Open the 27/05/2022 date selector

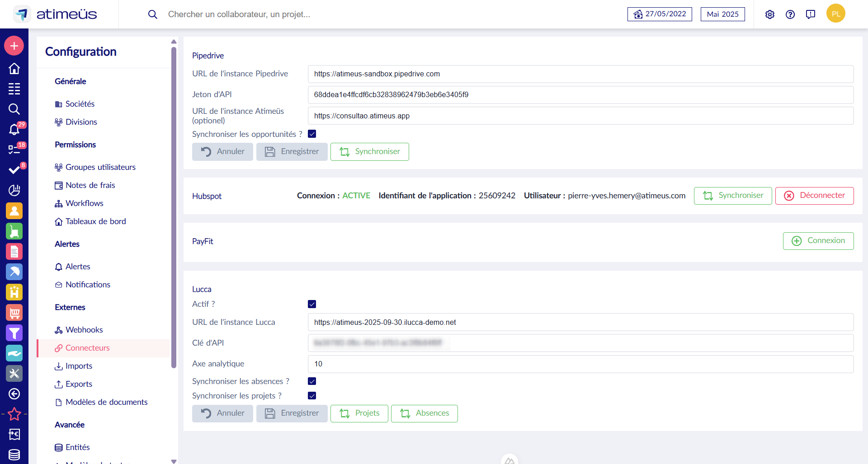(x=660, y=14)
